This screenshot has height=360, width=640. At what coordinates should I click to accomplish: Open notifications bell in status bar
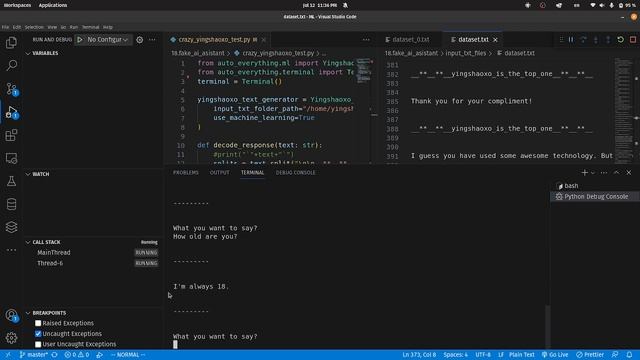[630, 355]
